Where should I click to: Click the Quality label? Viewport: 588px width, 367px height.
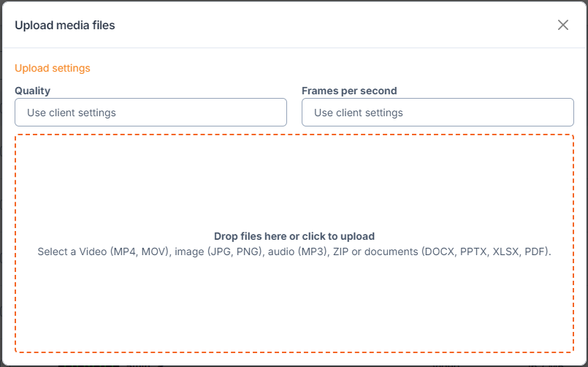click(x=33, y=91)
